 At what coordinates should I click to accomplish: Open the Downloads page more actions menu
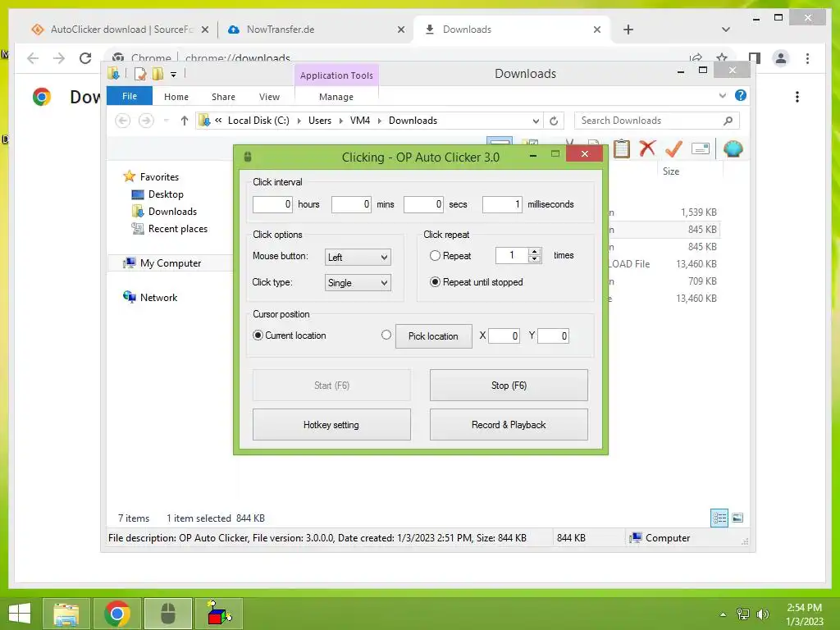coord(797,97)
